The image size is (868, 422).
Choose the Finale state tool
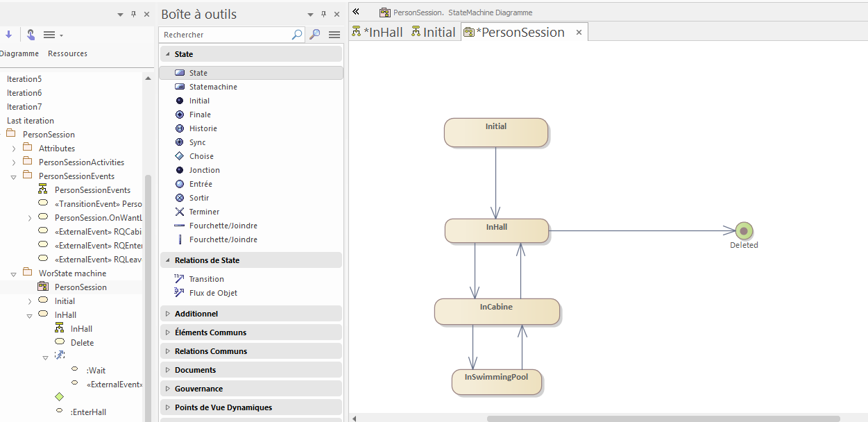pos(200,115)
